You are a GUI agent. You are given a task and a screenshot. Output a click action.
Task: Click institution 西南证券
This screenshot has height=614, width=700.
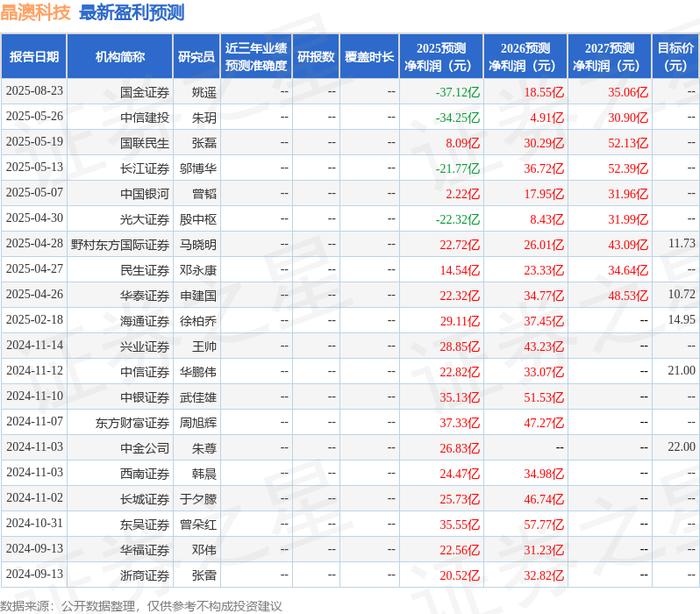(x=145, y=474)
